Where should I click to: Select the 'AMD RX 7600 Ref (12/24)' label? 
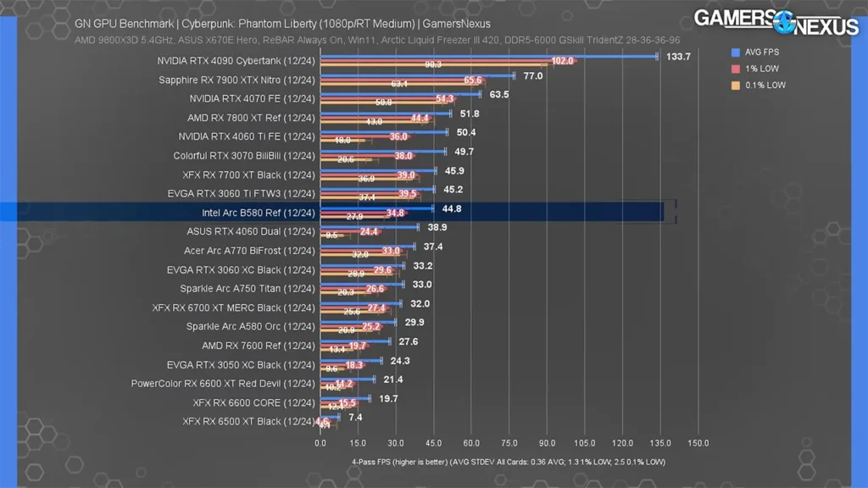(259, 346)
